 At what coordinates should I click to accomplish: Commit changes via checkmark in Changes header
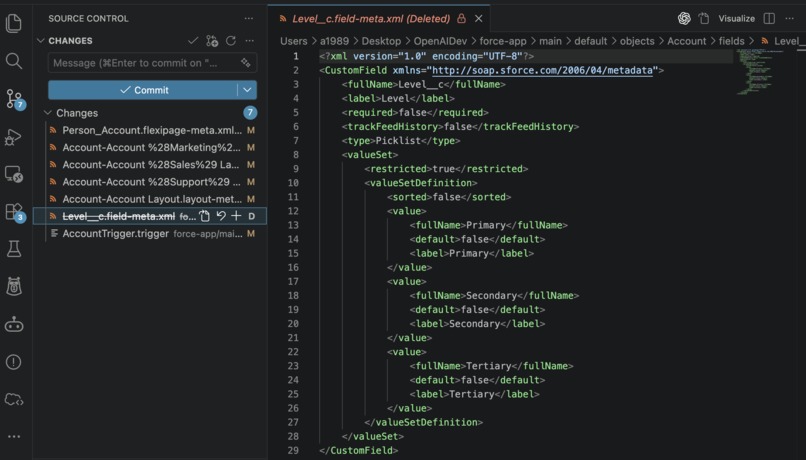pos(193,41)
